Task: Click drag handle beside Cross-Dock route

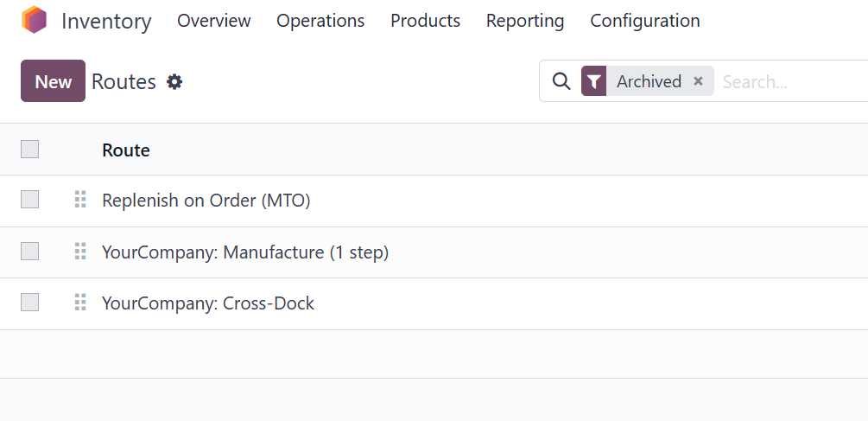Action: point(80,303)
